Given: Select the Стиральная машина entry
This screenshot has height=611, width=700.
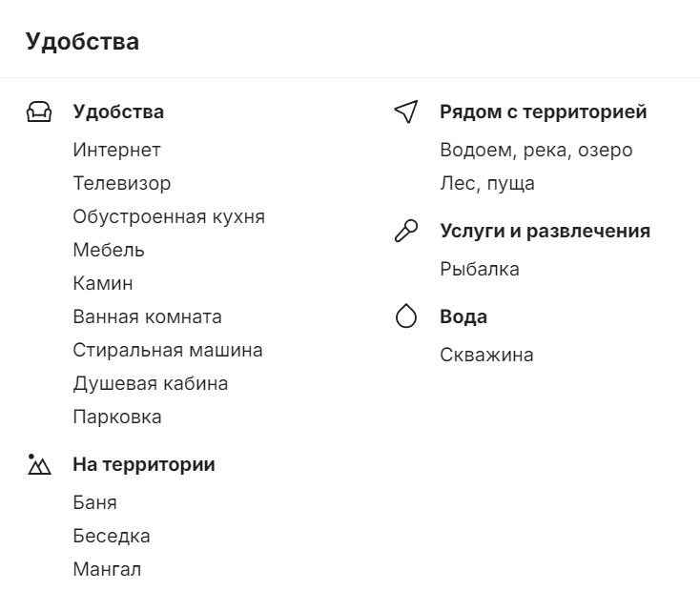Looking at the screenshot, I should tap(168, 351).
